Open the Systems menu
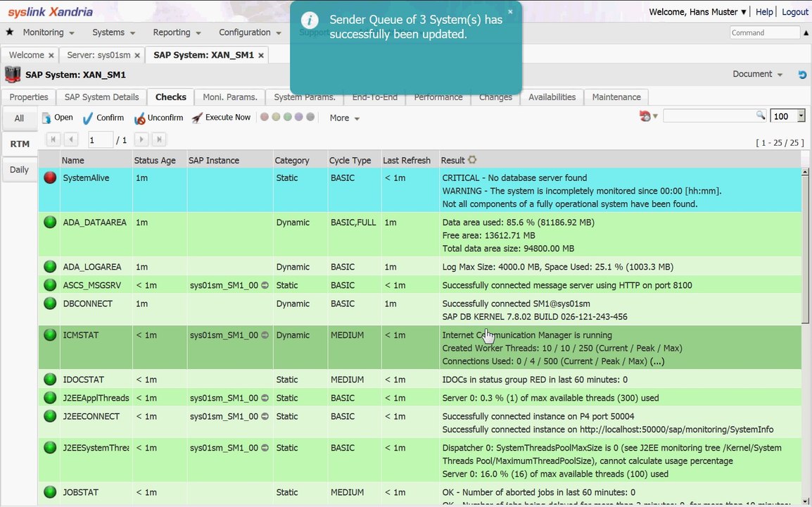Screen dimensions: 812x507 [113, 32]
